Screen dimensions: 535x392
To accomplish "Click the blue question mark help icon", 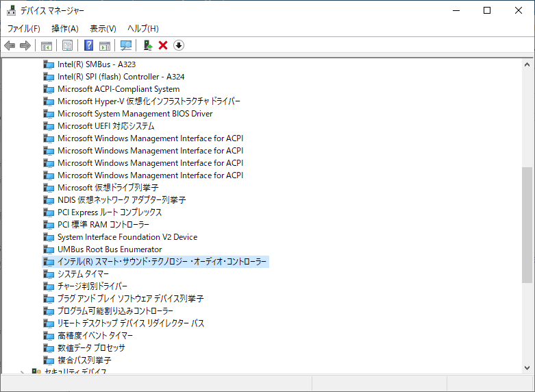I will pos(89,45).
